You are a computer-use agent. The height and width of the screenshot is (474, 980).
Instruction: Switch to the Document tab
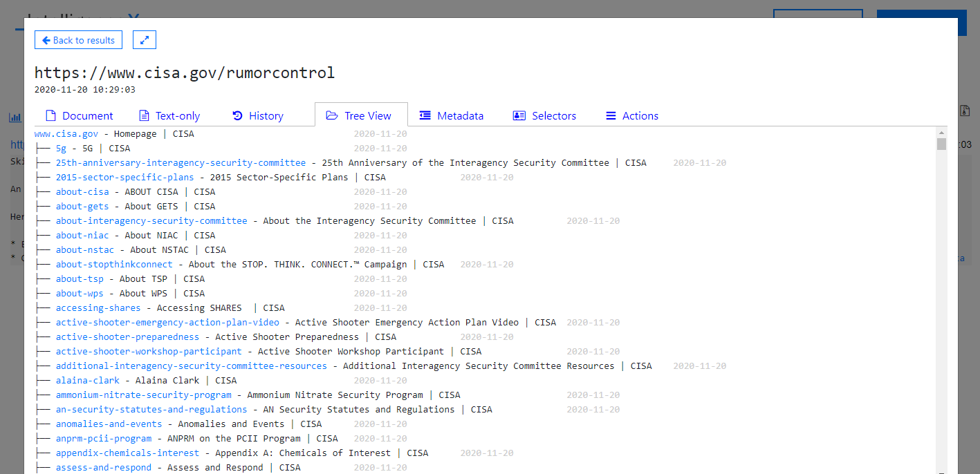click(x=80, y=115)
